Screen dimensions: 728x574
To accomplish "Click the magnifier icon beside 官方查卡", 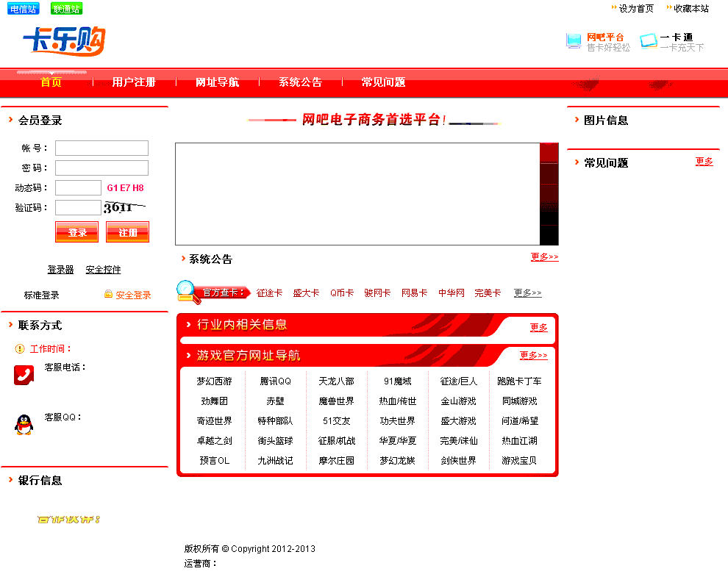I will pos(188,293).
